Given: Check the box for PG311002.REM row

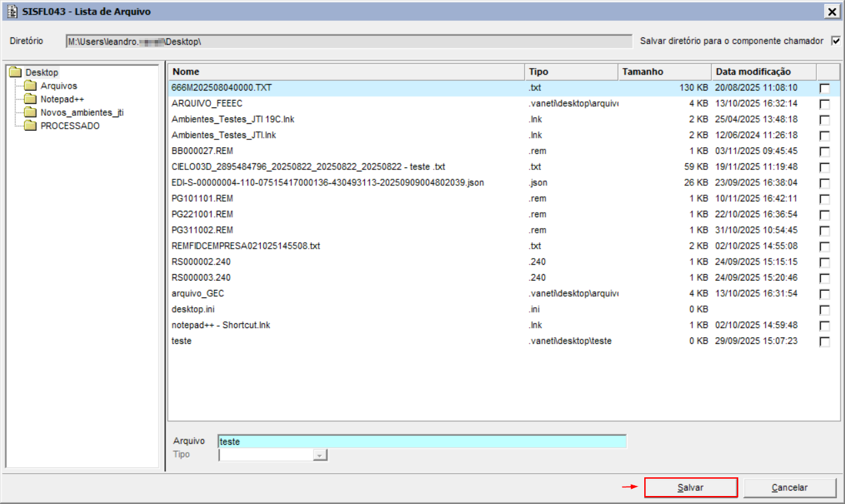Looking at the screenshot, I should point(825,231).
